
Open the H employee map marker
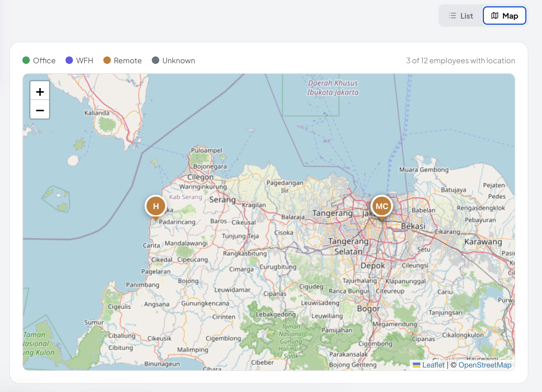[x=156, y=207]
